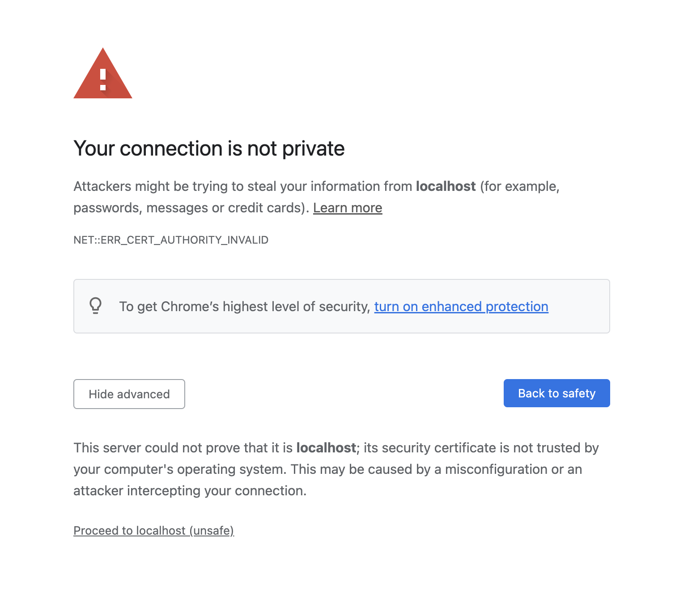Select the NET::ERR_CERT_AUTHORITY_INVALID error code

[171, 240]
